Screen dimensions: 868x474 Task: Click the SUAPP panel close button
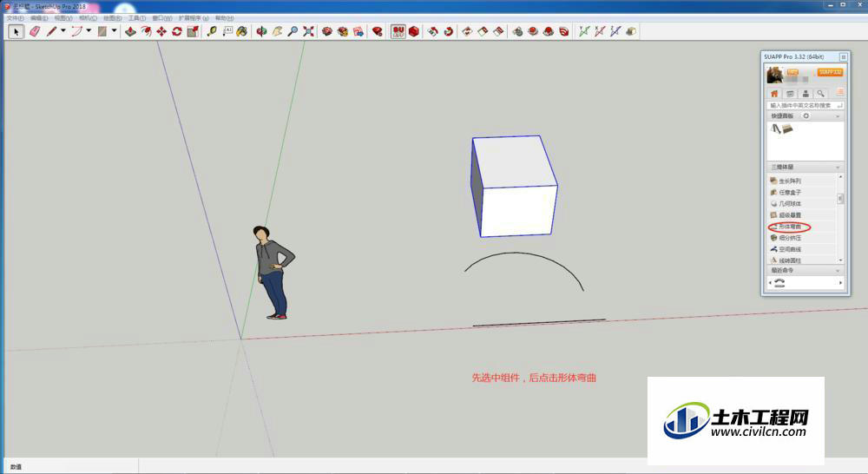click(x=843, y=57)
